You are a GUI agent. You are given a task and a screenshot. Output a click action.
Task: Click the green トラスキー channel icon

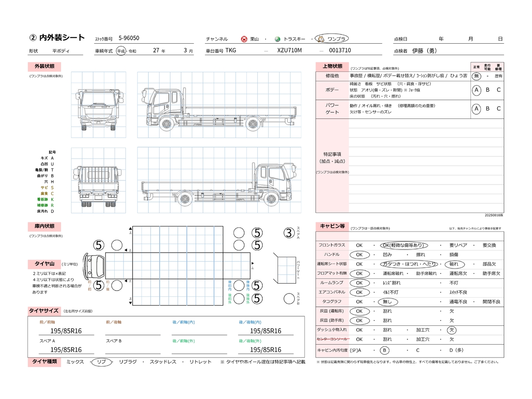pyautogui.click(x=278, y=39)
